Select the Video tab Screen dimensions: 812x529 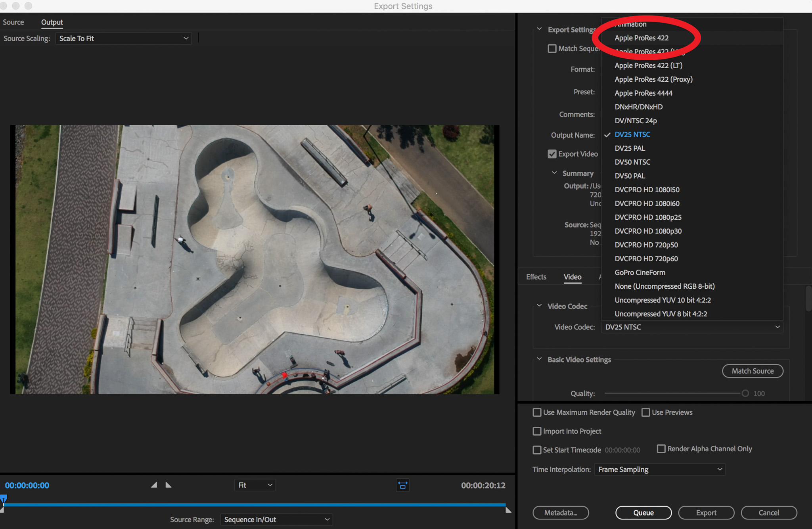click(573, 277)
